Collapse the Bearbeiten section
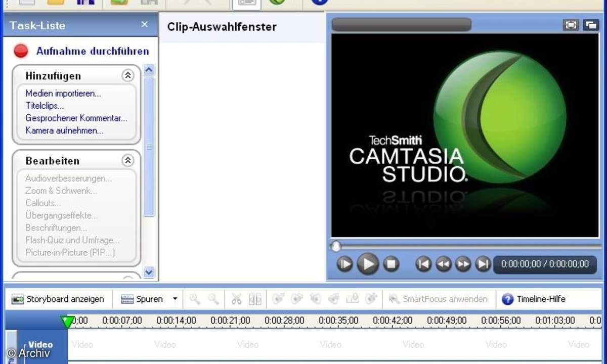Image resolution: width=607 pixels, height=364 pixels. tap(128, 161)
